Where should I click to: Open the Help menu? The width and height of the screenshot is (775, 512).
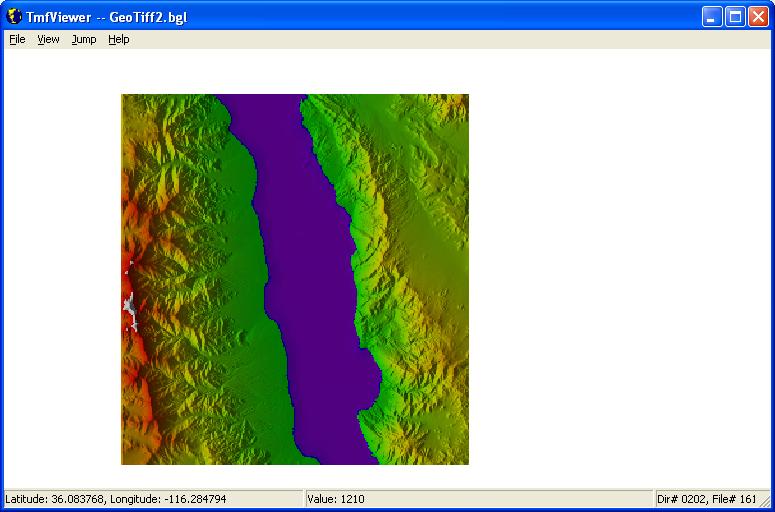(x=119, y=40)
